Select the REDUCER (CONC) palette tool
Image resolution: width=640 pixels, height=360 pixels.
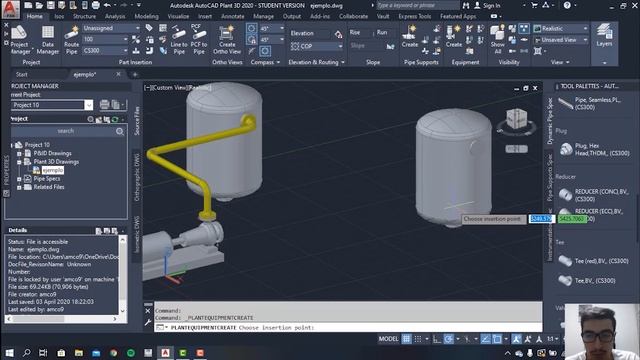(594, 195)
